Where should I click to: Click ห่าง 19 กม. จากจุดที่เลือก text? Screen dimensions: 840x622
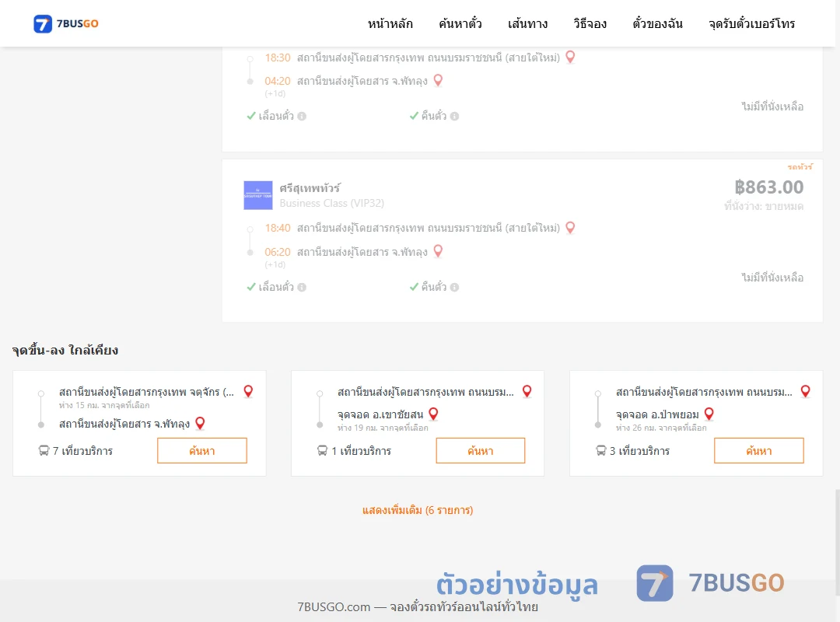[x=383, y=428]
